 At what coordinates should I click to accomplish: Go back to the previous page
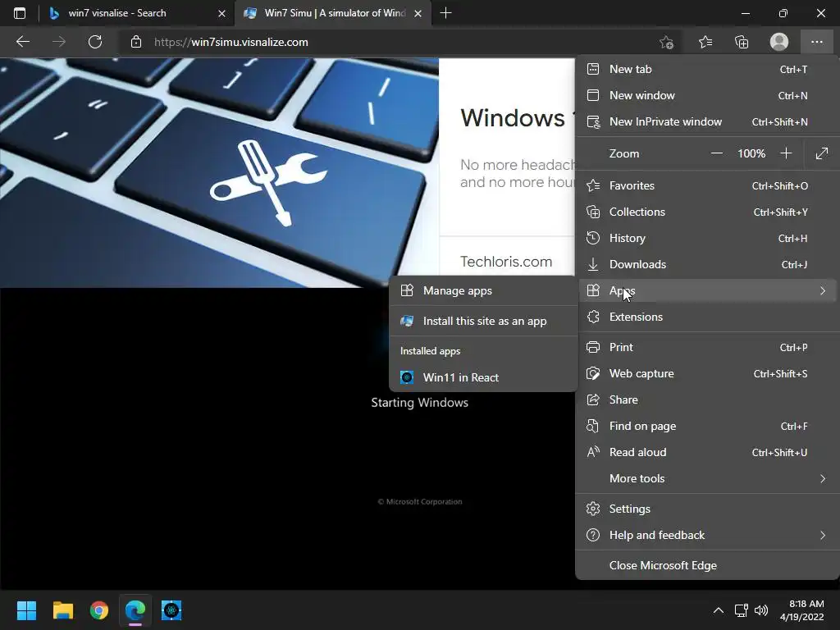[22, 42]
